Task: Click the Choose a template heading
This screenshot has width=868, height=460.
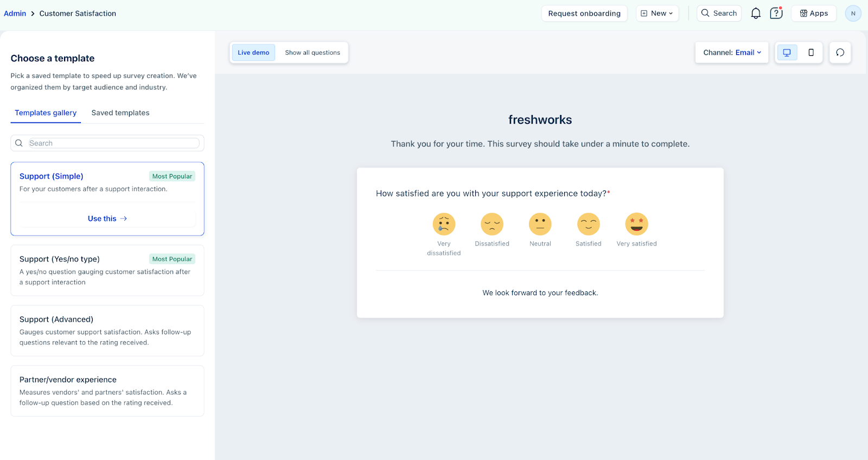Action: [53, 59]
